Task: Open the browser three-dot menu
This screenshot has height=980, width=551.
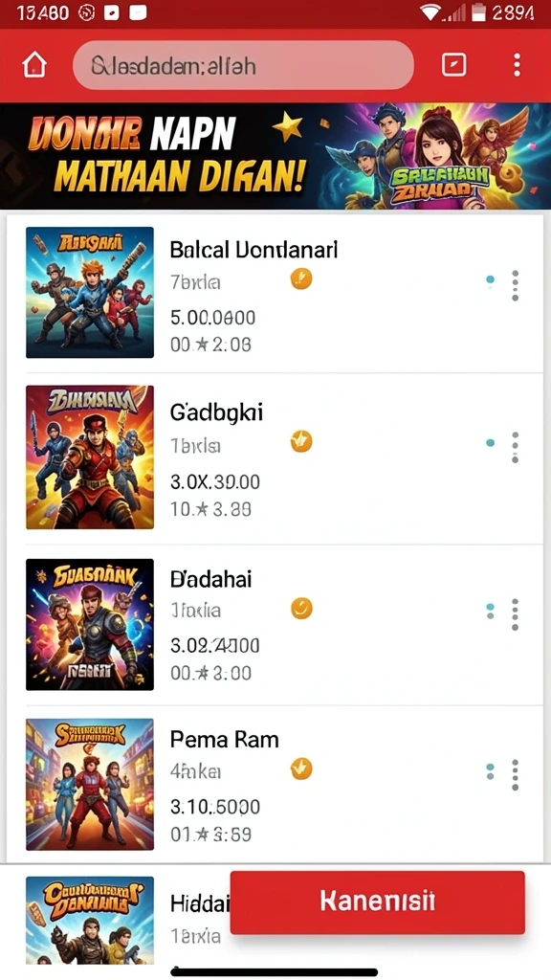Action: point(517,64)
